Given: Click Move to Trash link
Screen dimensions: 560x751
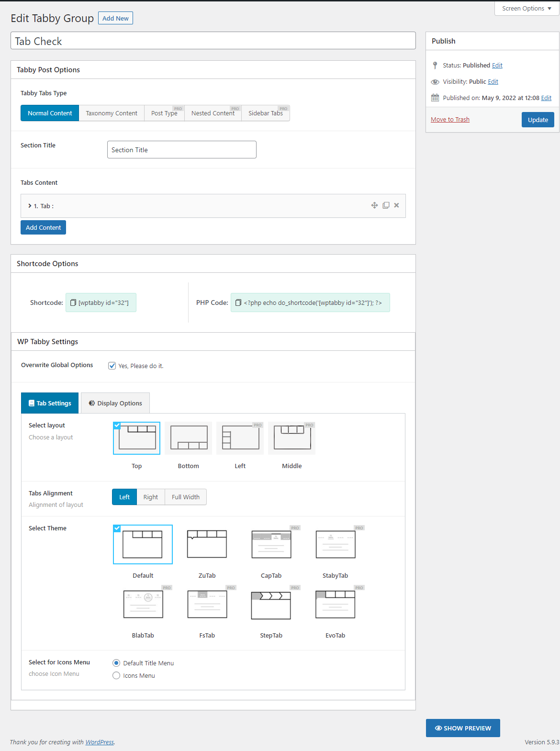Looking at the screenshot, I should point(450,120).
